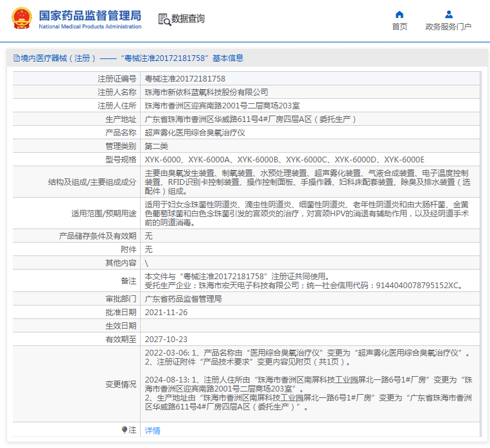Select category value 第二类
490x448 pixels.
[156, 146]
